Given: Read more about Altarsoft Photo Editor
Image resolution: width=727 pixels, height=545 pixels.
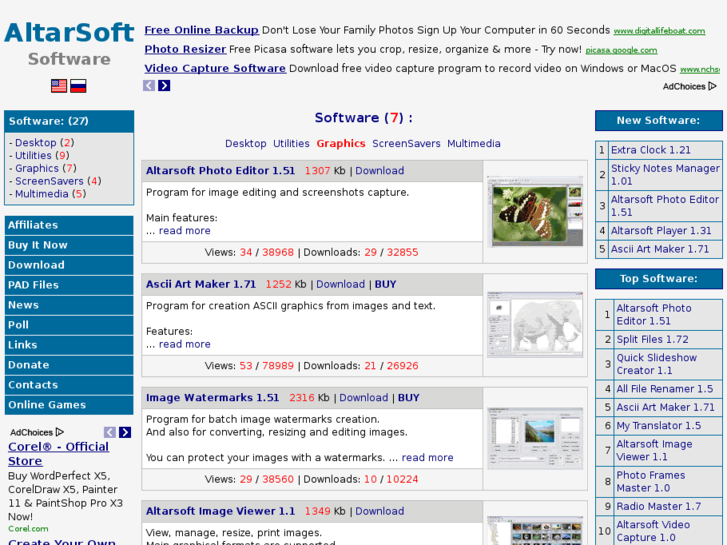Looking at the screenshot, I should tap(185, 231).
